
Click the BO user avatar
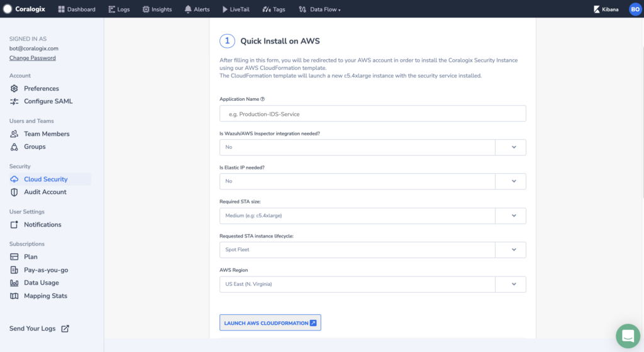635,9
